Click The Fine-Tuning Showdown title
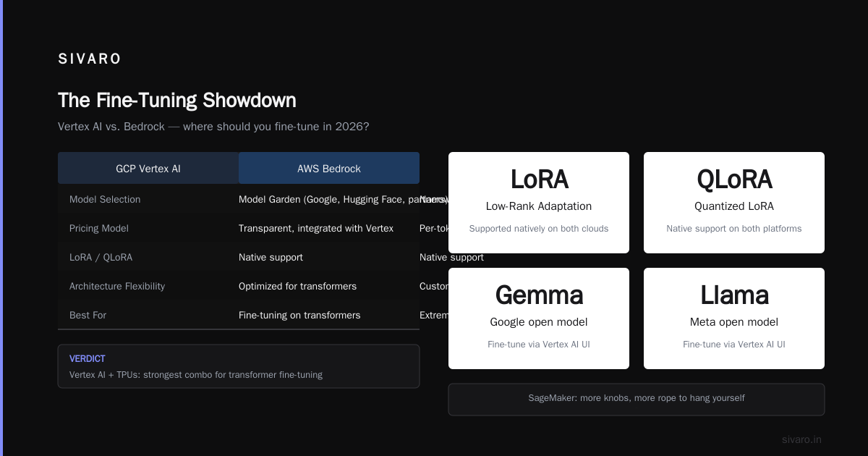Screen dimensions: 868x456 (x=177, y=100)
